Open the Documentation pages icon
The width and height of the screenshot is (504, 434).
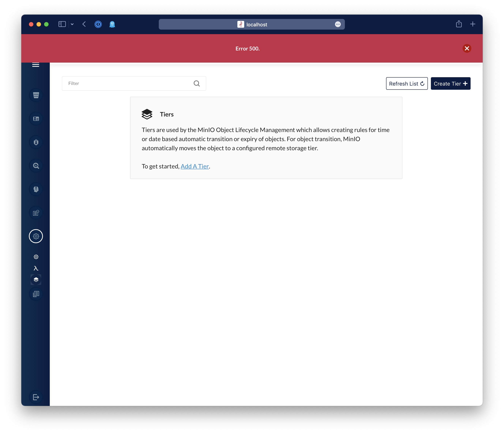(x=36, y=294)
